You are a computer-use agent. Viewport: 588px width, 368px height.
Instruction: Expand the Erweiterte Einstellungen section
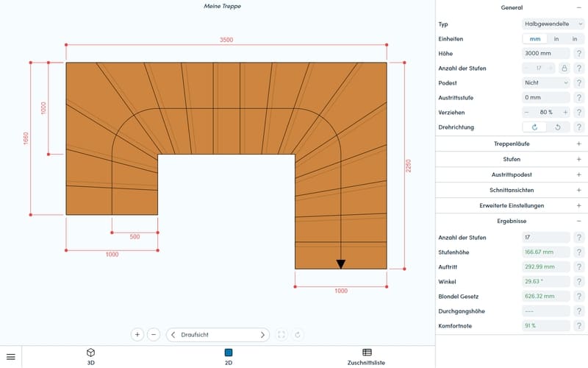[x=512, y=205]
